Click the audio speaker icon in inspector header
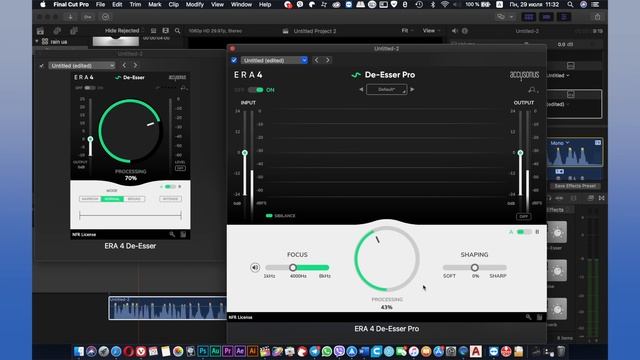 point(455,31)
